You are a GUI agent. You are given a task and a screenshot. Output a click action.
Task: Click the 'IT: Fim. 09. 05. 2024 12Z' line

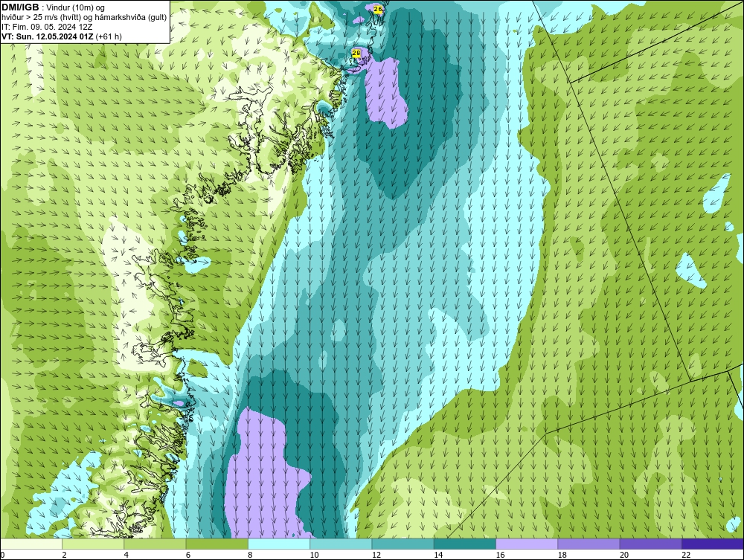coord(47,27)
